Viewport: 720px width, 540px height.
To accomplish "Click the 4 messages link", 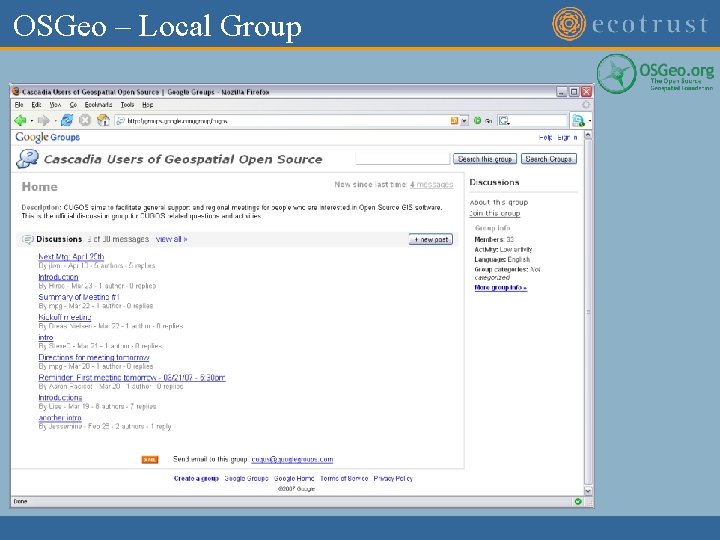I will tap(432, 185).
